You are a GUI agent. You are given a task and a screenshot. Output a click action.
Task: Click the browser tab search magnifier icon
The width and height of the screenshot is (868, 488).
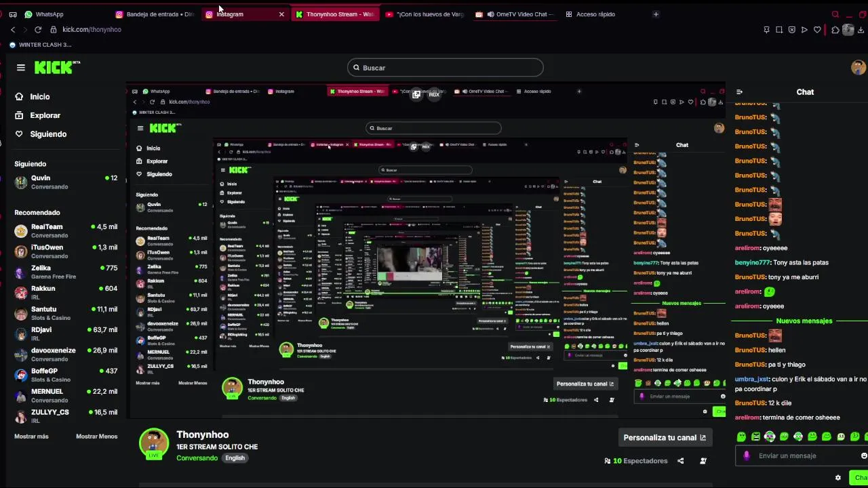(835, 14)
